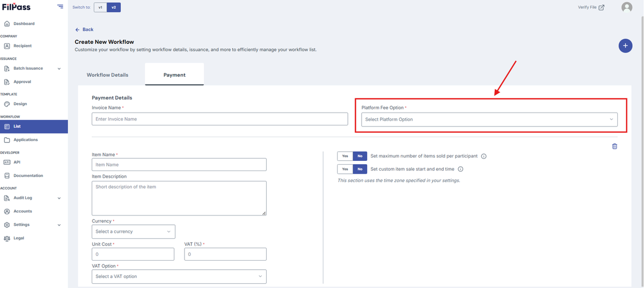Click the Invoice Name input field

tap(219, 119)
